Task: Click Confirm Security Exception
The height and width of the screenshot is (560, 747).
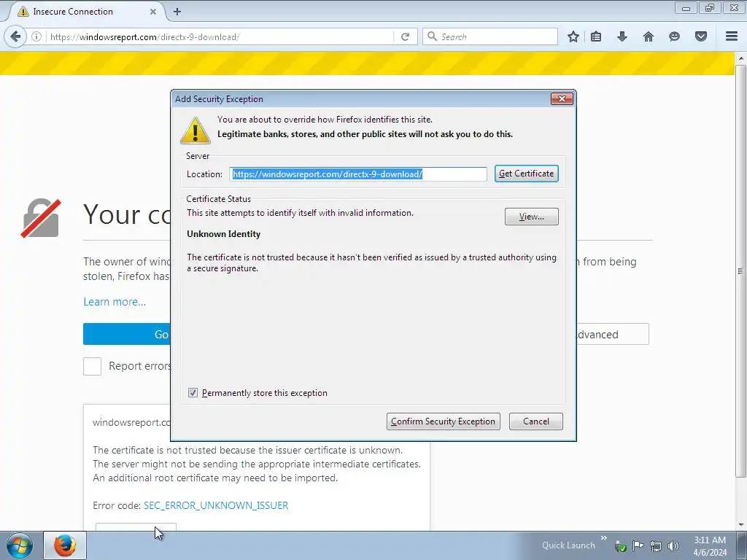Action: (443, 421)
